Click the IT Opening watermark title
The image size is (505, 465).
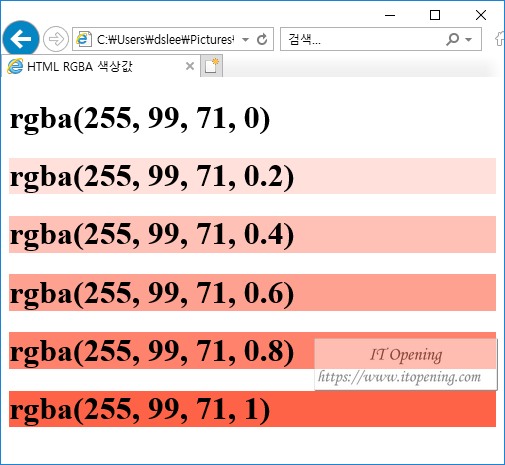coord(406,355)
